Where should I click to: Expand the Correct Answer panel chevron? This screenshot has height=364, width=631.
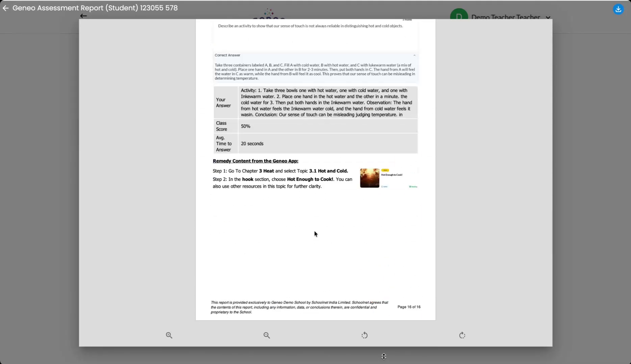tap(414, 55)
